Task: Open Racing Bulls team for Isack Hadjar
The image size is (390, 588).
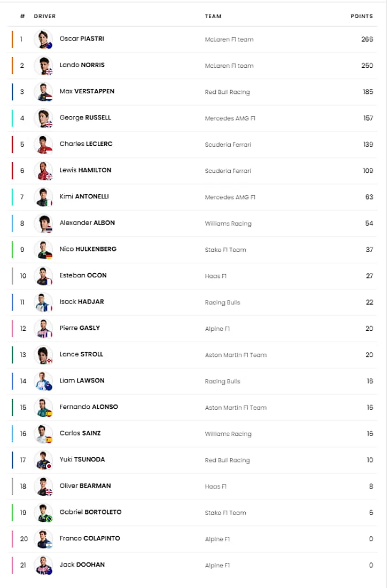Action: tap(223, 302)
